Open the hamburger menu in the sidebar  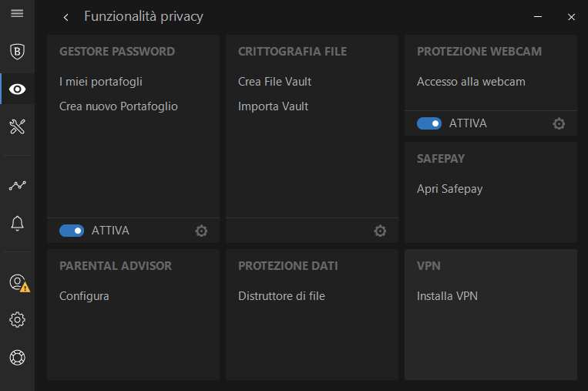pyautogui.click(x=17, y=14)
